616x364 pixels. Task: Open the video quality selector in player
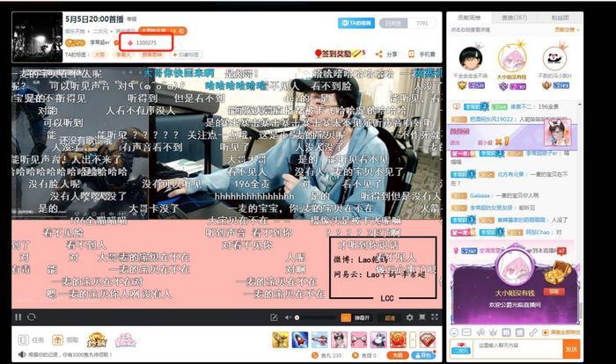390,318
